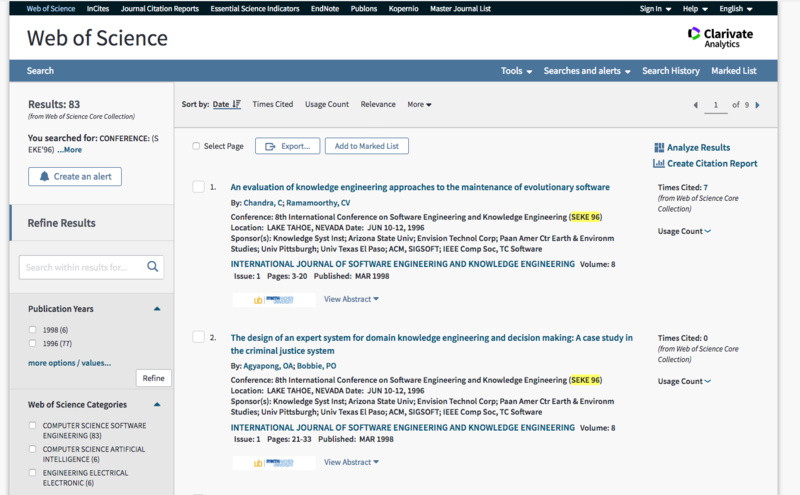Go to the previous results page arrow
This screenshot has height=495, width=800.
click(696, 105)
